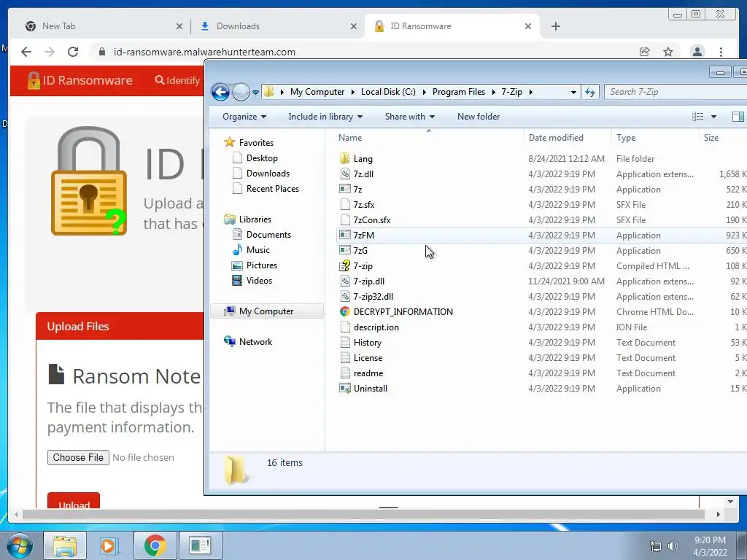Screen dimensions: 747x560
Task: Sort files by Date modified column
Action: [556, 138]
